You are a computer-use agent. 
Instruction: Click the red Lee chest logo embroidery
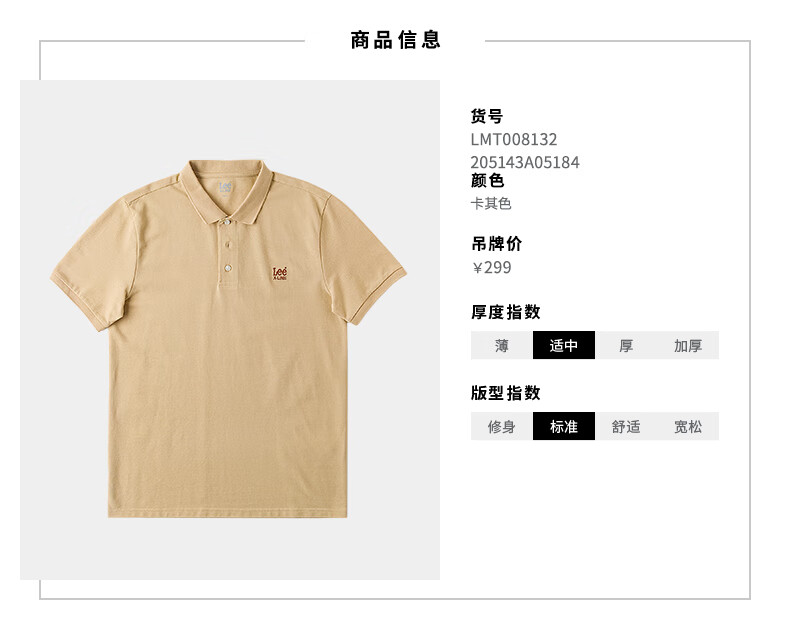pos(280,274)
